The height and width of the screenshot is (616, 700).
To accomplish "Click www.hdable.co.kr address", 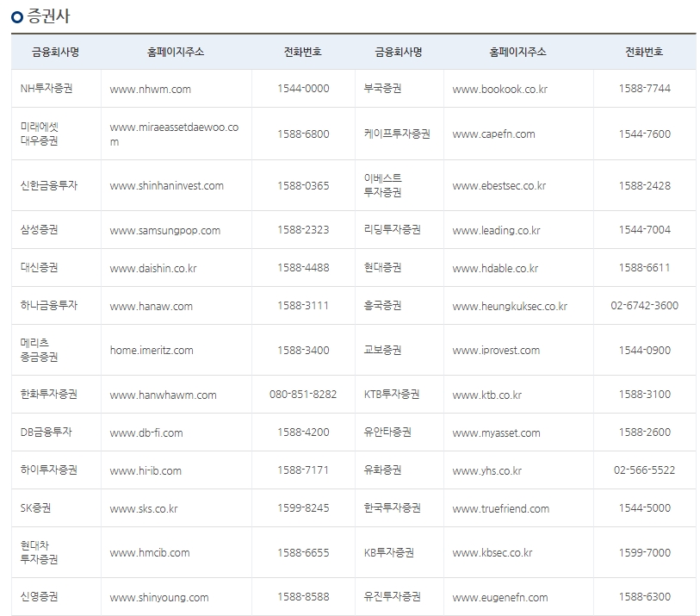I will coord(496,269).
